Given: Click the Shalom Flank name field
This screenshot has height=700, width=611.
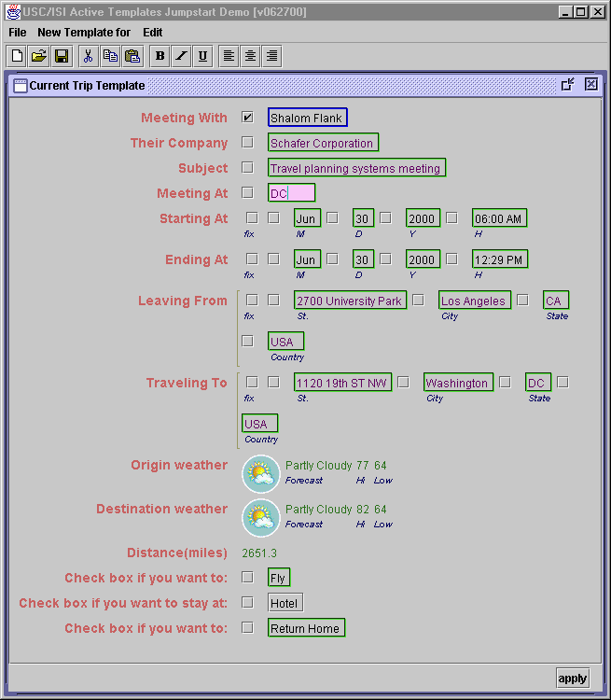Looking at the screenshot, I should (x=308, y=118).
